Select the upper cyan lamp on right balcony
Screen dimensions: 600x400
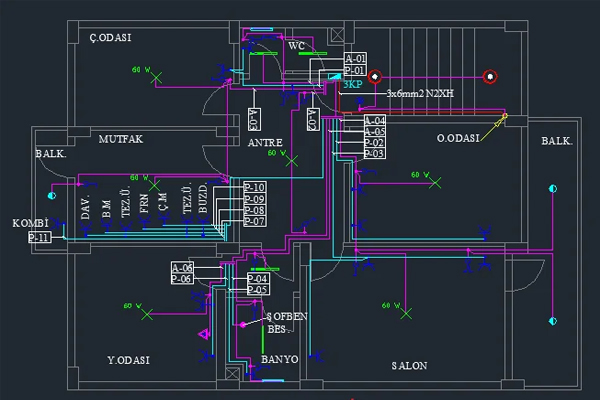(x=553, y=188)
